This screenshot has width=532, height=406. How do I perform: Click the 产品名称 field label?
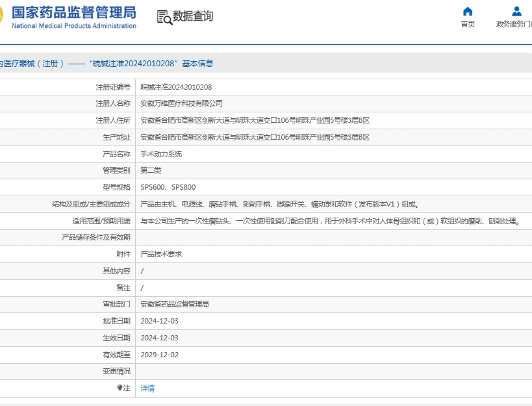coord(117,154)
